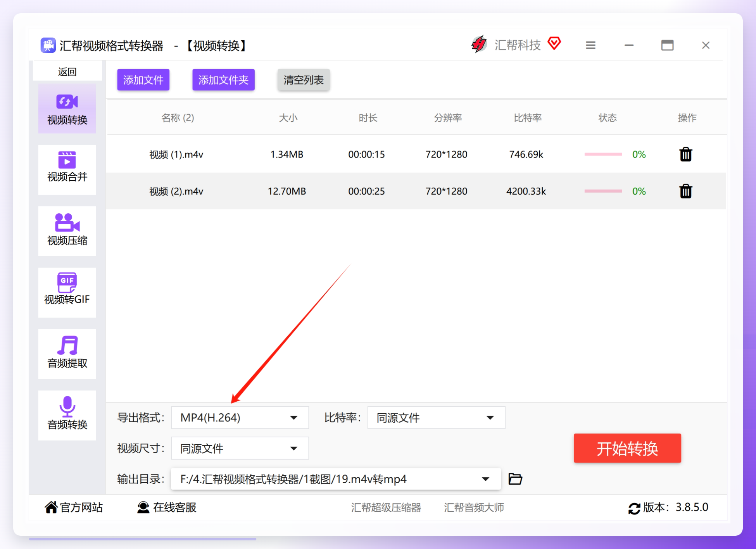Image resolution: width=756 pixels, height=549 pixels.
Task: Click the 汇帮科技 brand text
Action: pos(518,45)
